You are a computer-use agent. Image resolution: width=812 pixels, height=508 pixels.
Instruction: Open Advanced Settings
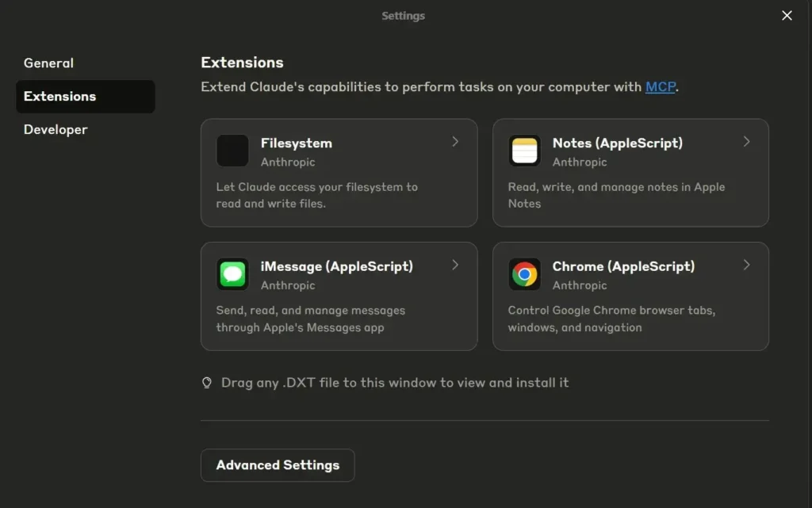tap(278, 465)
